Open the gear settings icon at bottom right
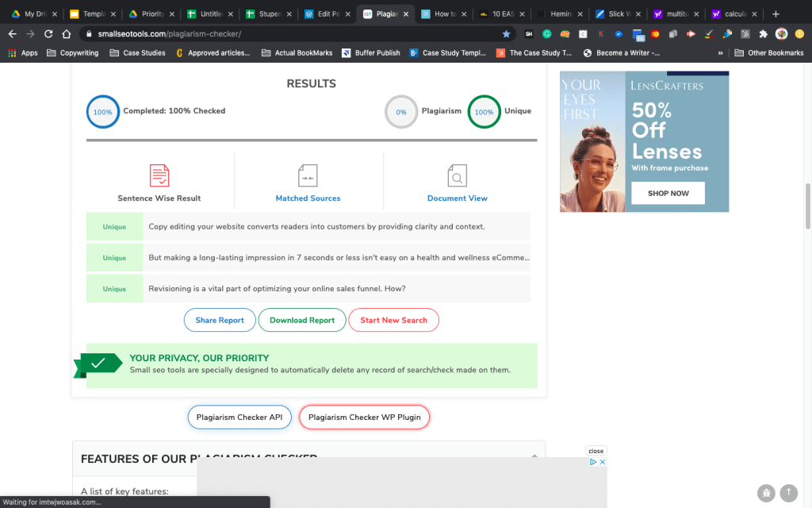This screenshot has height=508, width=812. tap(766, 493)
